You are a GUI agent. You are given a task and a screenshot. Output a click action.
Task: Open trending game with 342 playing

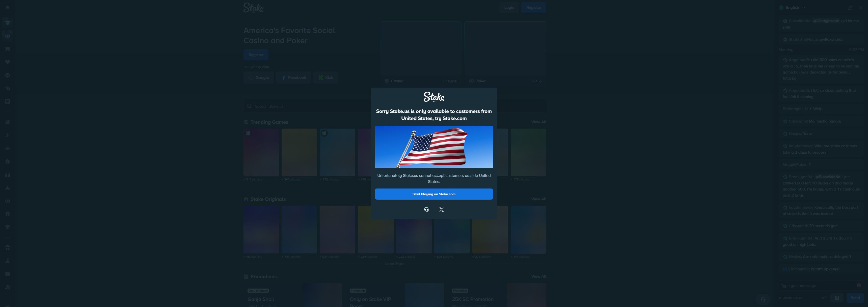[x=299, y=152]
